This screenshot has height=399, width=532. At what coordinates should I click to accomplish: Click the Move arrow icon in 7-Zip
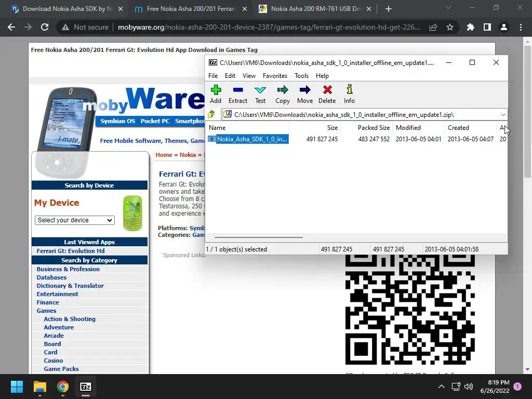tap(305, 94)
